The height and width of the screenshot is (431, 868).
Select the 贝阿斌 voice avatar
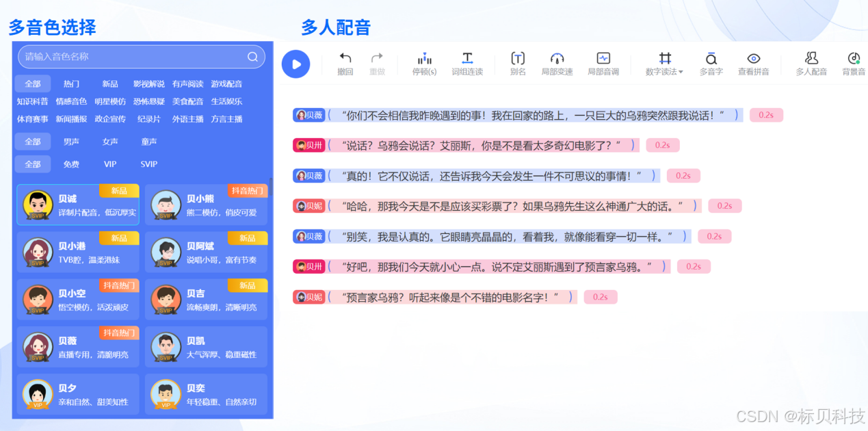166,252
